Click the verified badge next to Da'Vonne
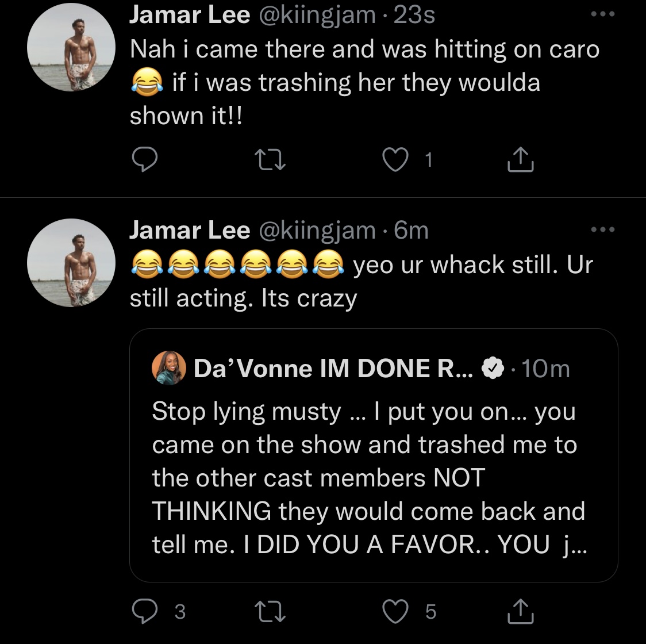The height and width of the screenshot is (644, 646). 493,368
